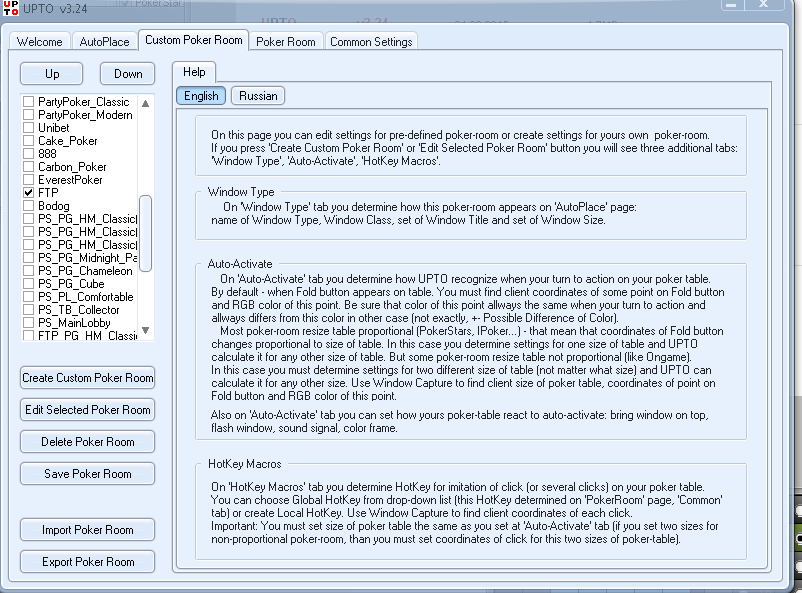Click Import Poker Room button
This screenshot has width=802, height=593.
87,530
